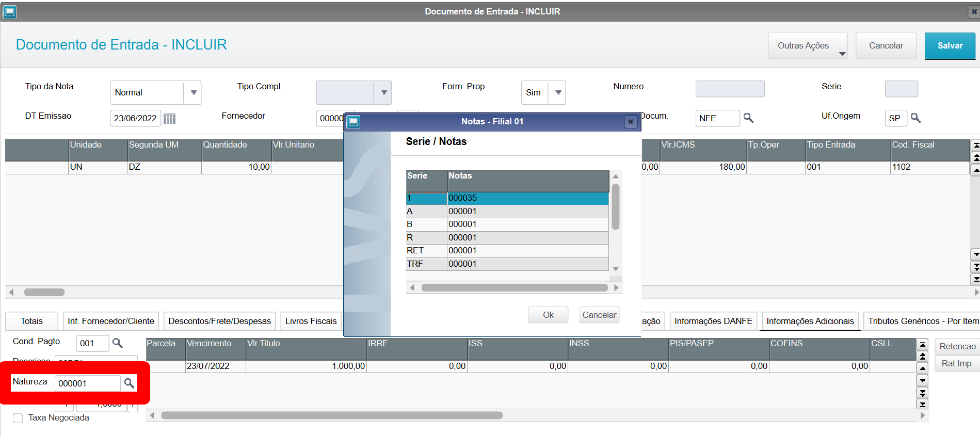The height and width of the screenshot is (436, 980).
Task: Click the Serie/Notas horizontal scrollbar thumb
Action: [x=515, y=287]
